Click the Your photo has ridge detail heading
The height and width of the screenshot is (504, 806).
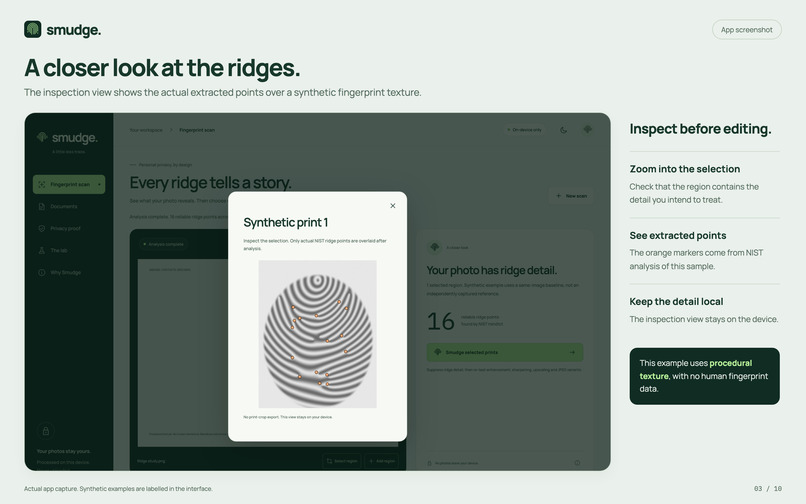[491, 270]
